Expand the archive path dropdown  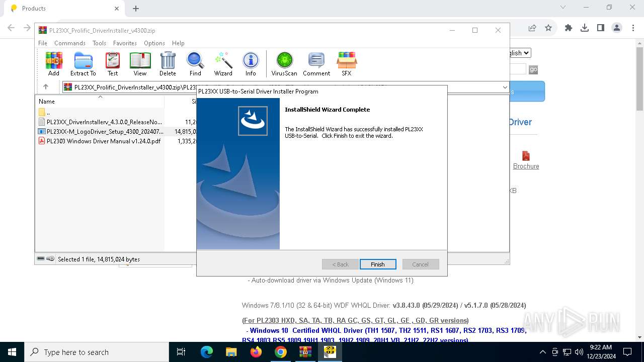click(x=505, y=87)
